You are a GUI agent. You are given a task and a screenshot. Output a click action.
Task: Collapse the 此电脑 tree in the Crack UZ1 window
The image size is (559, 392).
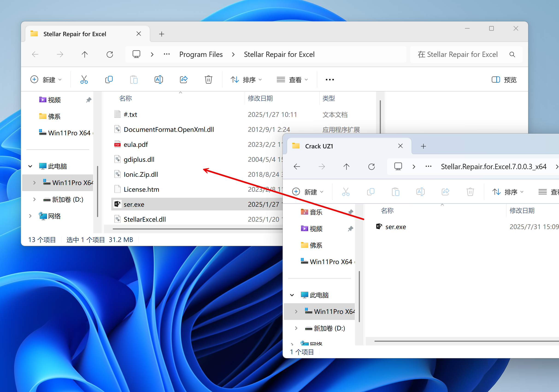[292, 295]
